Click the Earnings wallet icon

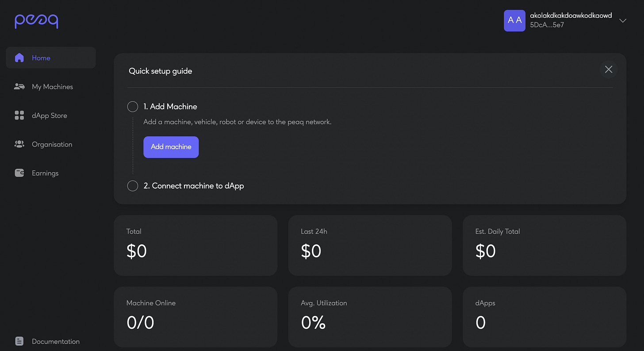coord(19,173)
